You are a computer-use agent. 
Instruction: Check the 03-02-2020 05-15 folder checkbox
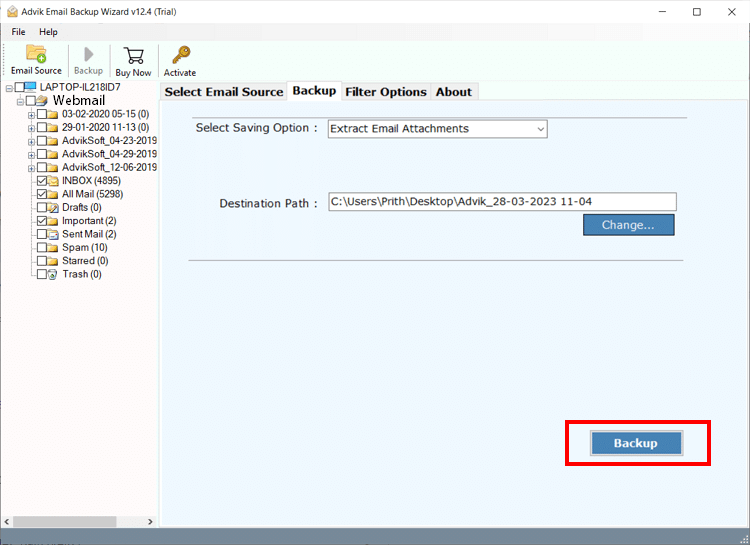(x=42, y=114)
